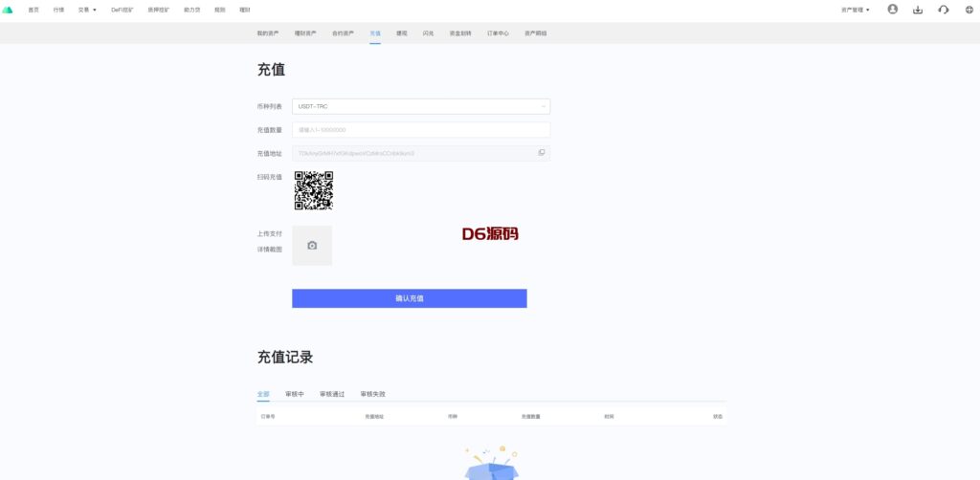980x480 pixels.
Task: Open DeFi挖矿 in top navigation
Action: (x=122, y=10)
